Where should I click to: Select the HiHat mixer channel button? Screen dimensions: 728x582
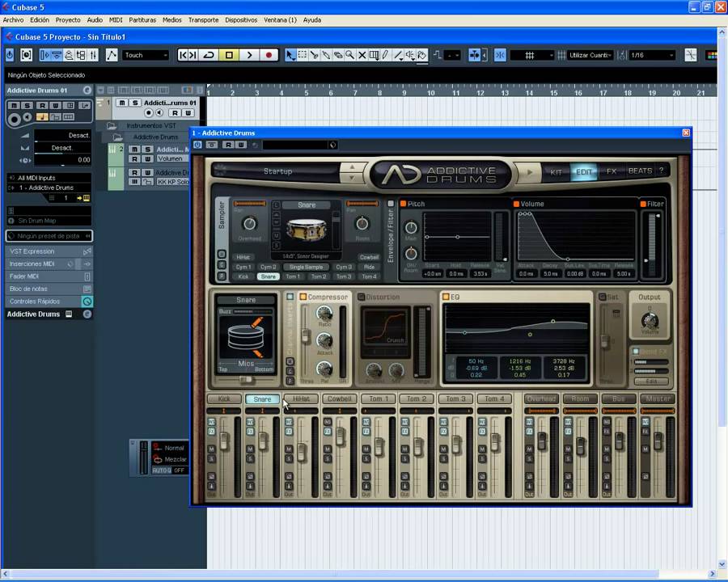(x=301, y=399)
